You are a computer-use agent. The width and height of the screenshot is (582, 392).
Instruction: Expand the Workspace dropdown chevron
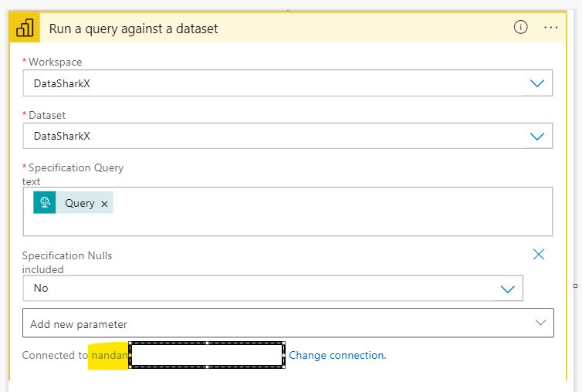(x=537, y=83)
